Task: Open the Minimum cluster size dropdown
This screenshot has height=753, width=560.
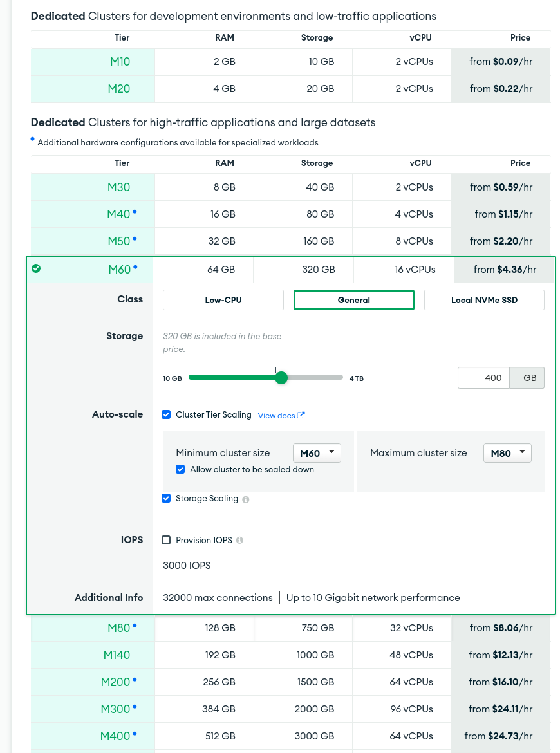Action: [317, 453]
